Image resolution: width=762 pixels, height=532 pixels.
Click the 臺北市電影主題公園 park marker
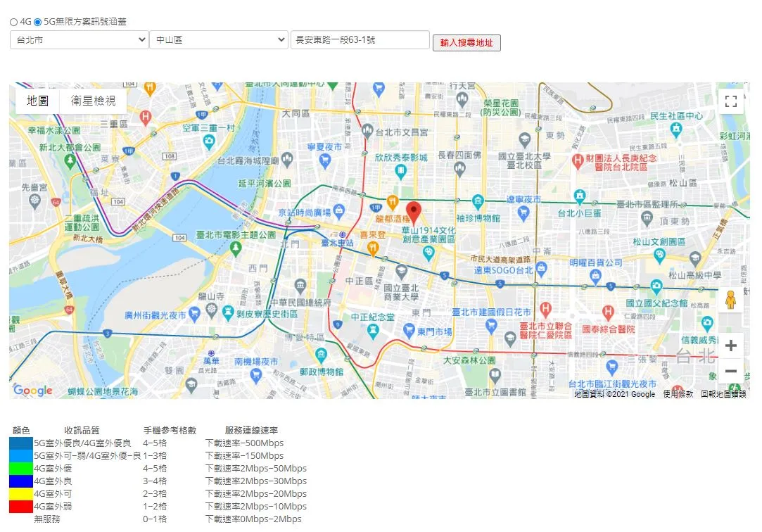pos(236,248)
